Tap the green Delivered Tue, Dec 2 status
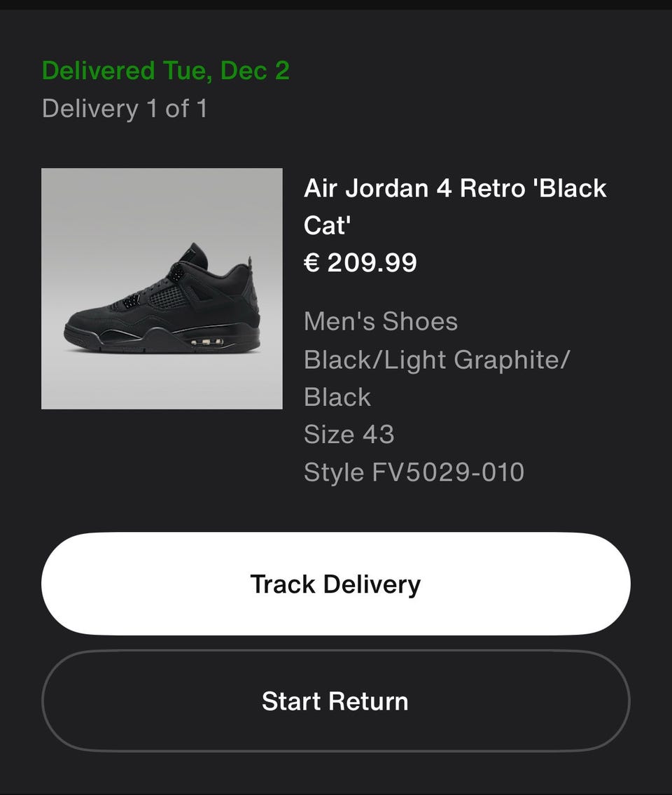The height and width of the screenshot is (795, 672). coord(166,71)
